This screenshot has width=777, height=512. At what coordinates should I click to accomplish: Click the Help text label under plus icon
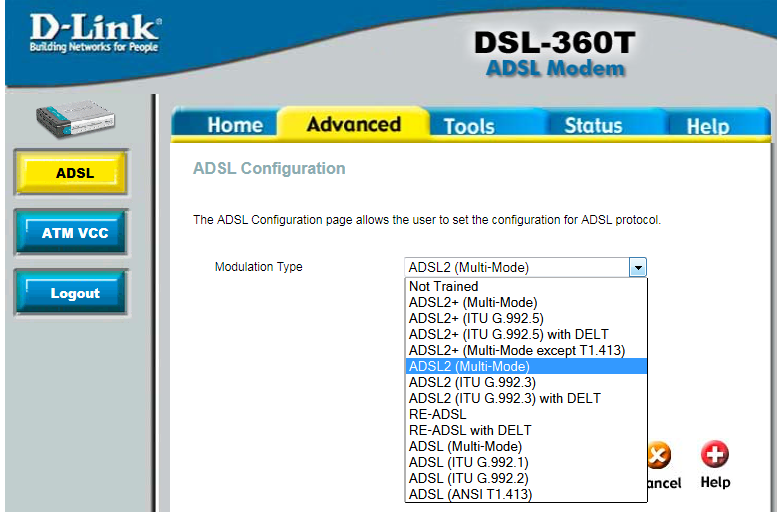(x=715, y=482)
